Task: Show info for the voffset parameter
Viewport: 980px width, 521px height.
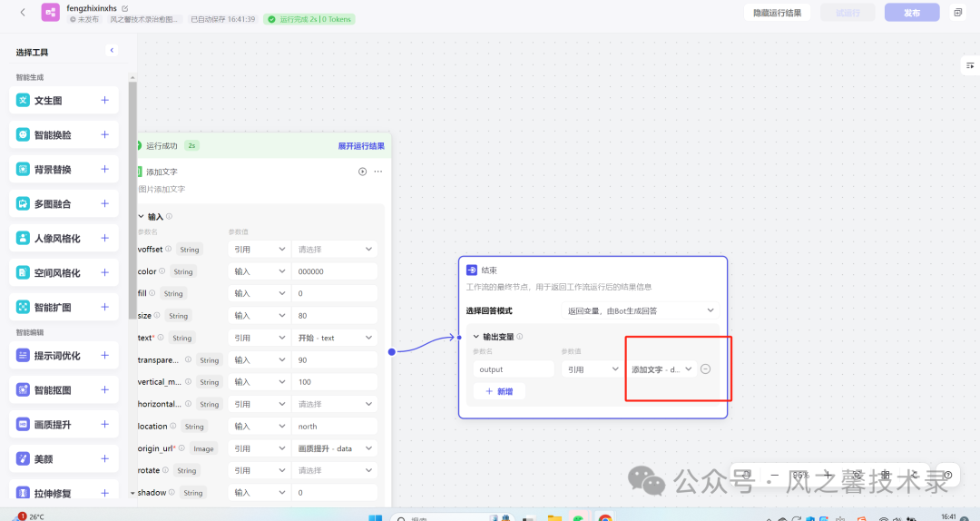Action: click(x=168, y=249)
